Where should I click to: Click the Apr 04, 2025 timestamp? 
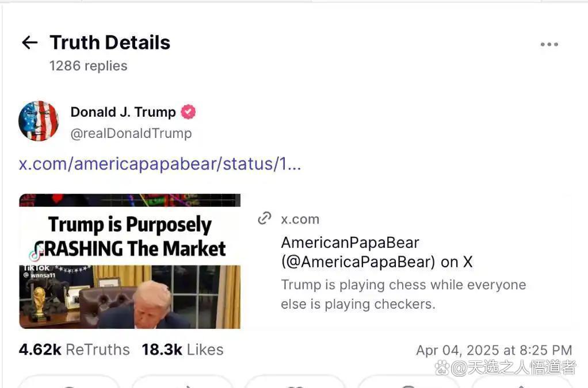click(x=494, y=350)
